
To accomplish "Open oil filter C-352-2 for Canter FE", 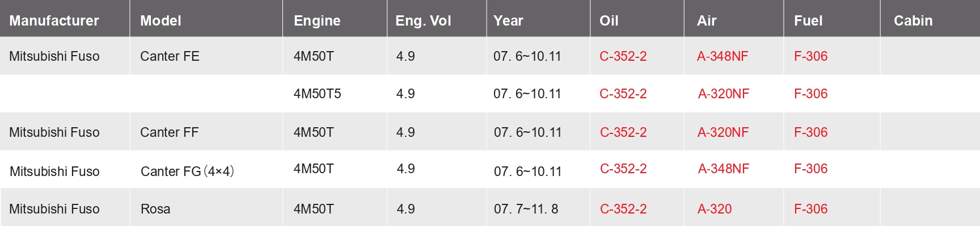I will point(623,56).
